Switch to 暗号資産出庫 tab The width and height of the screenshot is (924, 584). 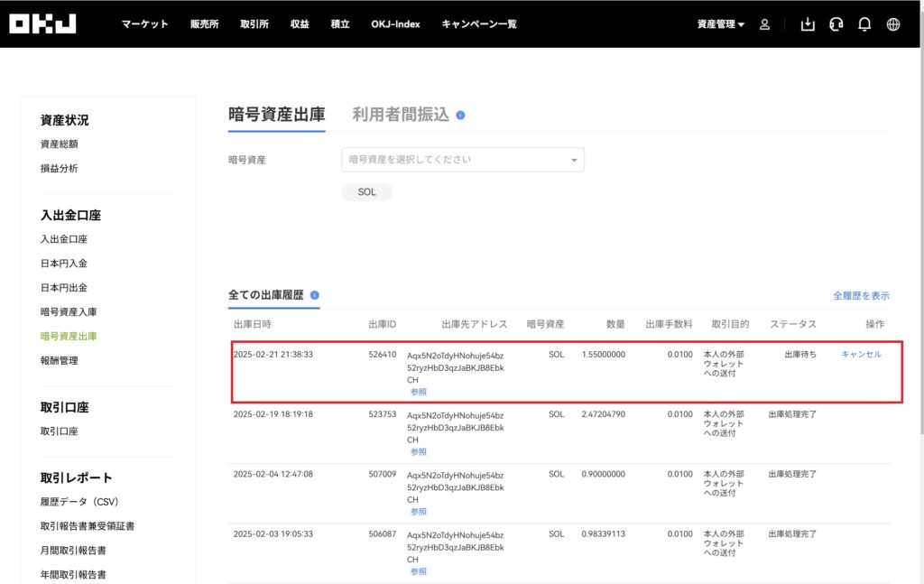point(276,115)
